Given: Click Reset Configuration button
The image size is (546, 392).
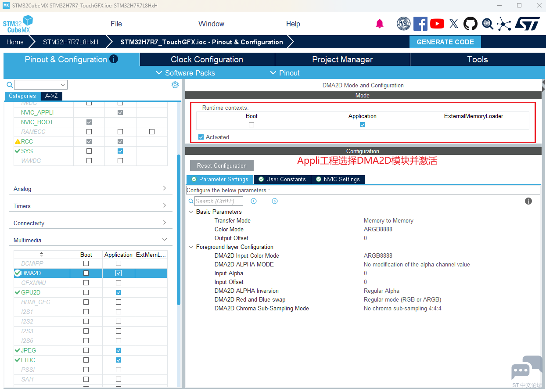Looking at the screenshot, I should [222, 165].
